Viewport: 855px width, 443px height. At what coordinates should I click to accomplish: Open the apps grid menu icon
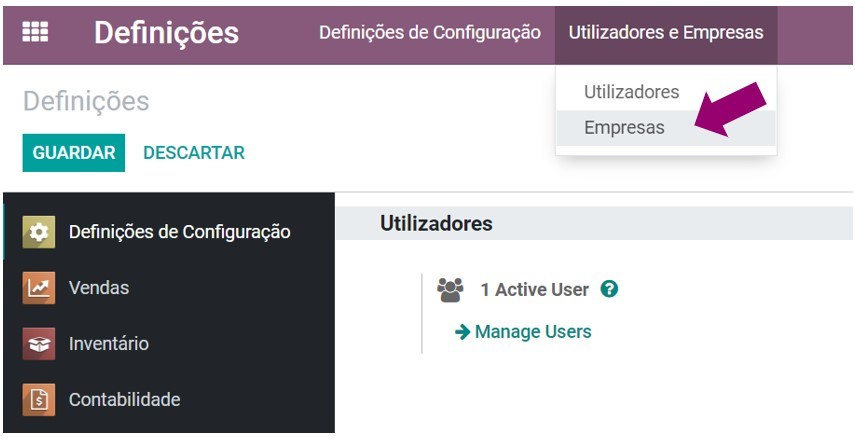[35, 32]
